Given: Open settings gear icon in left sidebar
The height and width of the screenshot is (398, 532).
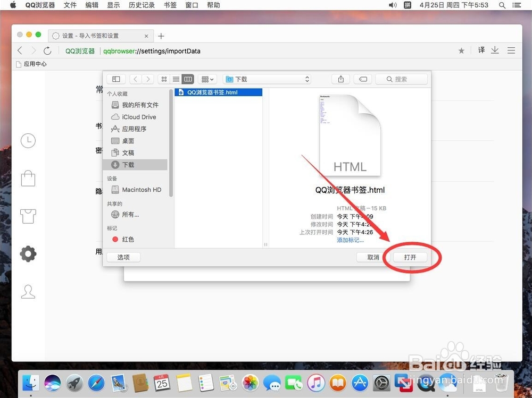Looking at the screenshot, I should tap(28, 254).
